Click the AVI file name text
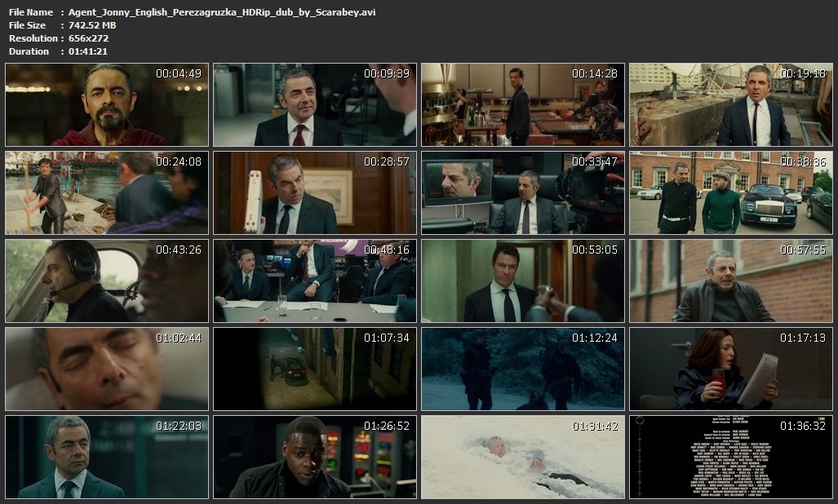 pos(222,12)
